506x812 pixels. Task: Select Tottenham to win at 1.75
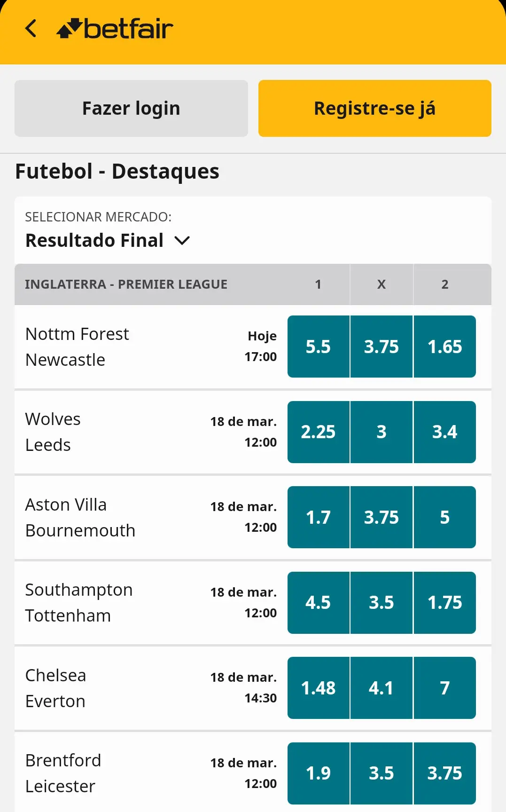(x=444, y=602)
